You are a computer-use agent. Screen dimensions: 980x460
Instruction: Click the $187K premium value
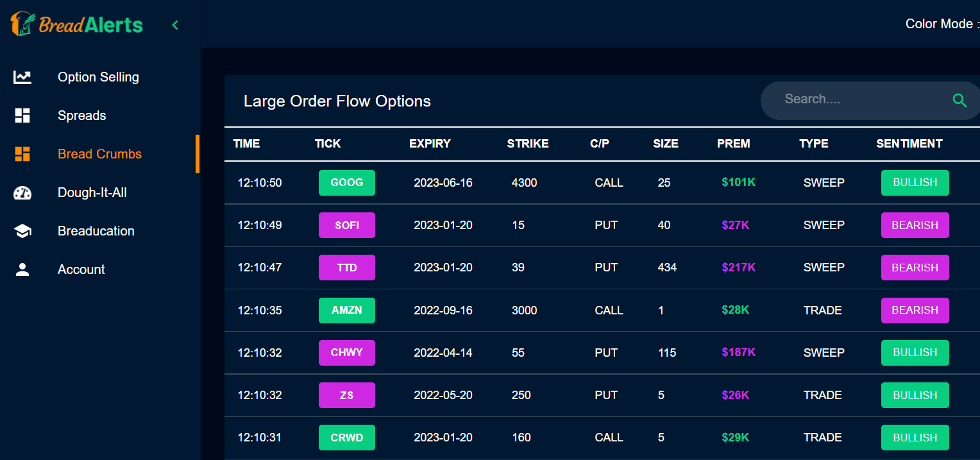tap(739, 352)
